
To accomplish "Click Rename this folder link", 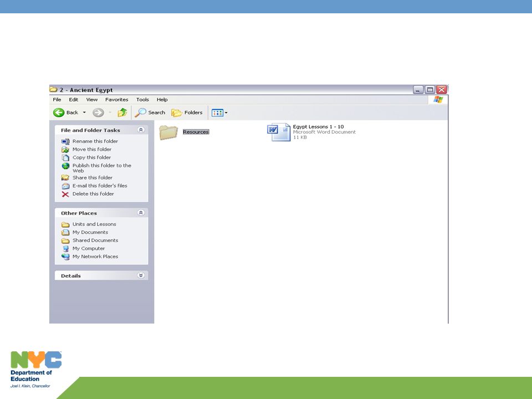I will pyautogui.click(x=95, y=141).
